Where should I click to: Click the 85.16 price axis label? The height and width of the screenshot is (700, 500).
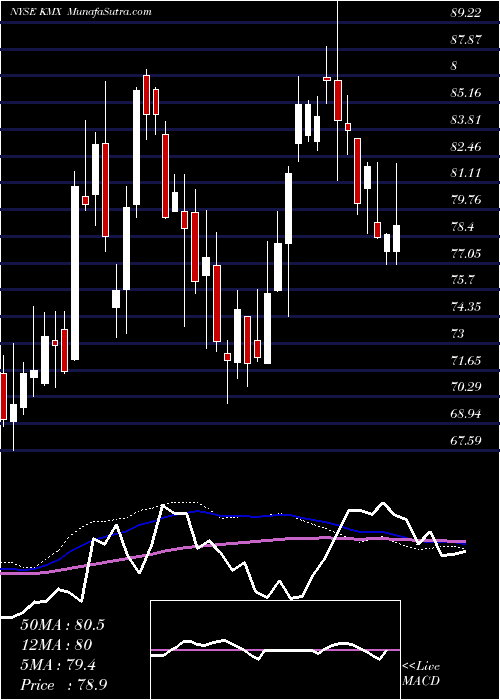point(466,93)
